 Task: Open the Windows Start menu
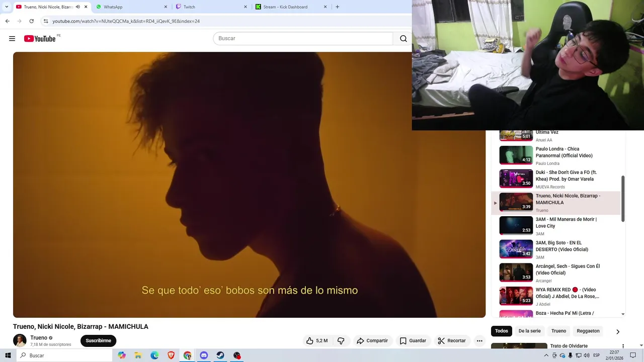(x=8, y=355)
